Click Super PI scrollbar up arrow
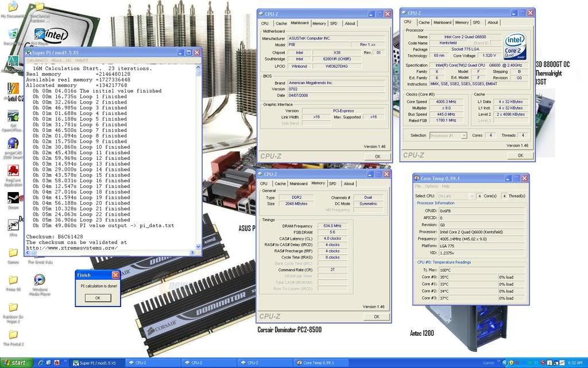The width and height of the screenshot is (588, 368). coord(198,68)
